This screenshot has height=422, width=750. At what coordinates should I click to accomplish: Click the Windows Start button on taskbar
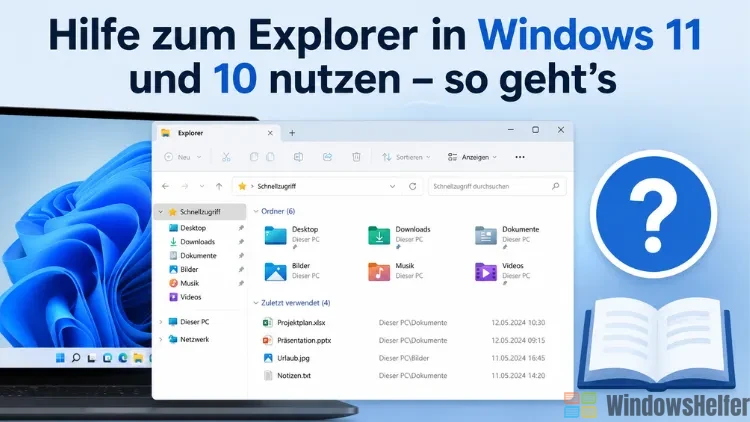[60, 357]
